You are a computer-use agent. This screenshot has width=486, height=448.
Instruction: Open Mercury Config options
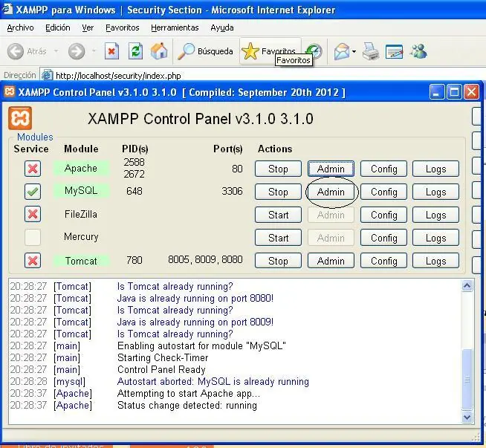pyautogui.click(x=383, y=238)
